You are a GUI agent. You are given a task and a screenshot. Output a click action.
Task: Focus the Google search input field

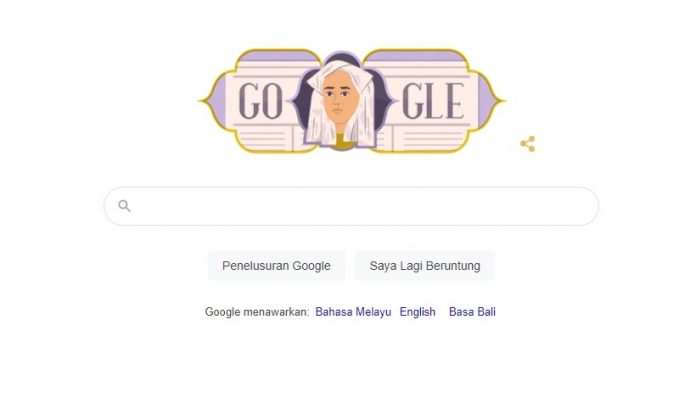[x=351, y=206]
